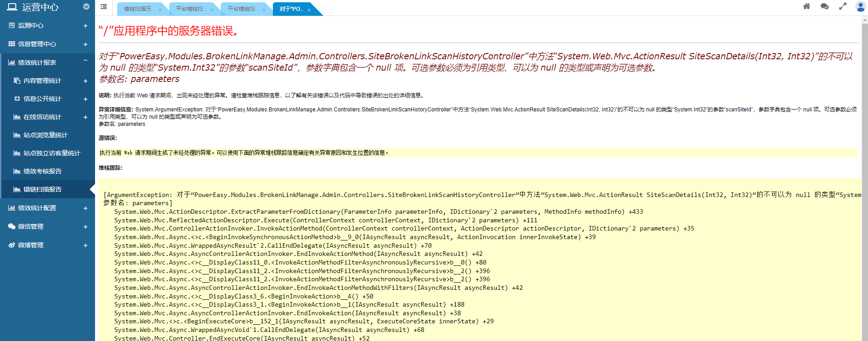The height and width of the screenshot is (341, 868).
Task: Open 绩效考核报告 in the sidebar
Action: tap(42, 171)
